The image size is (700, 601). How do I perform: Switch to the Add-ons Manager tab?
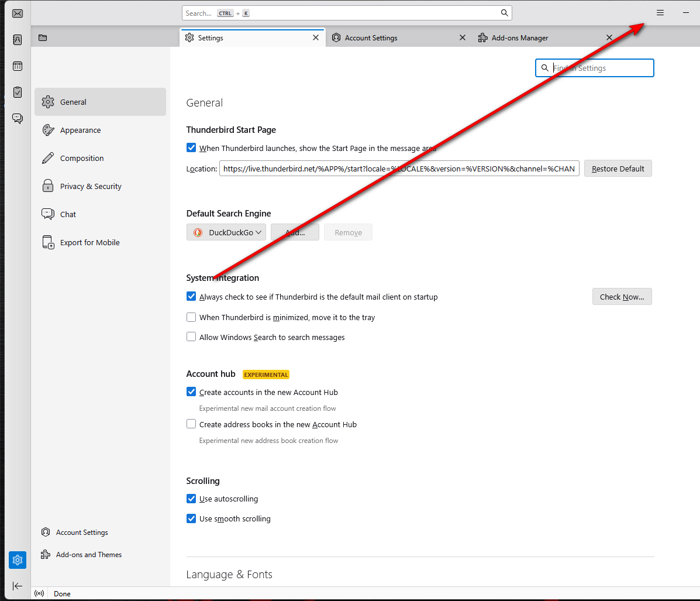pyautogui.click(x=546, y=38)
